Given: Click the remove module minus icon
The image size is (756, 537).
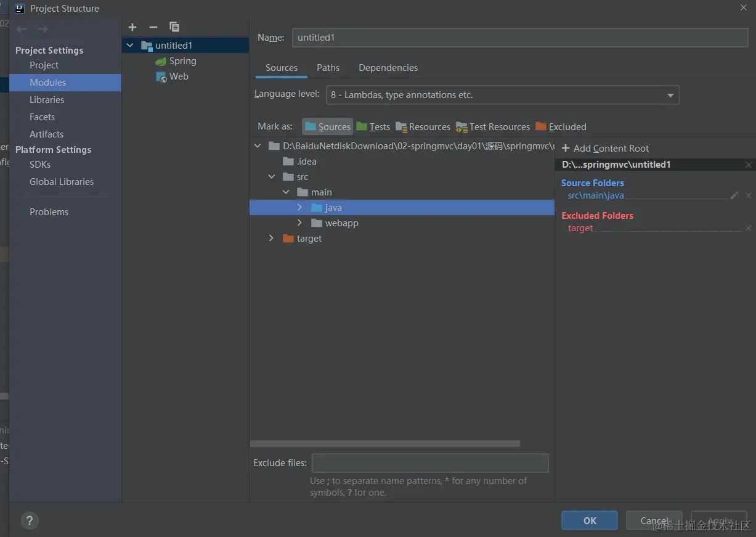Looking at the screenshot, I should point(153,27).
